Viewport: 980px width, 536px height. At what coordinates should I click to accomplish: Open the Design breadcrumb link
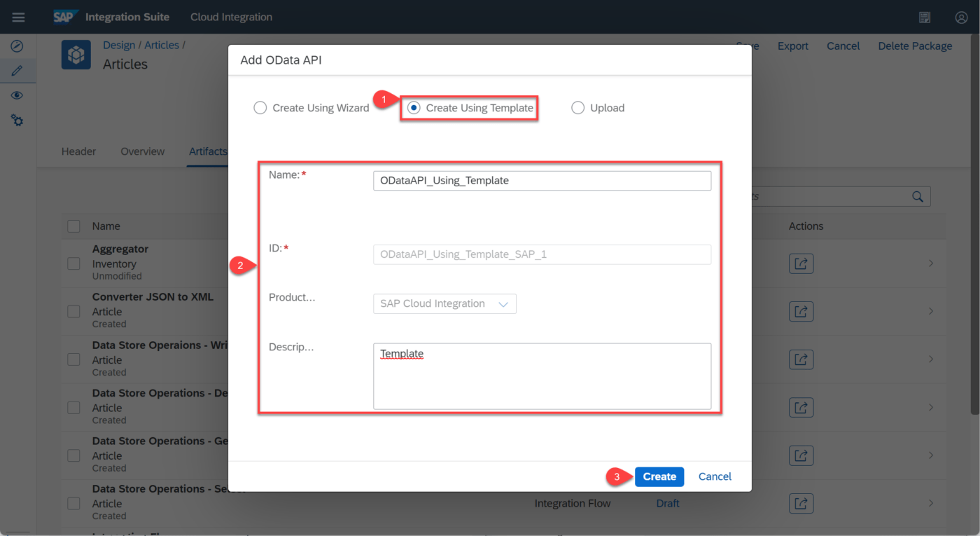(x=119, y=45)
